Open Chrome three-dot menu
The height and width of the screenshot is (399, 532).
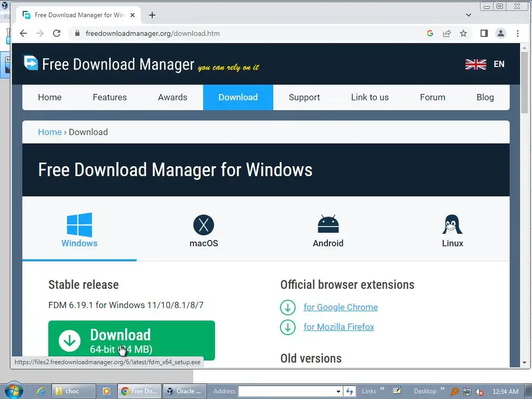click(x=517, y=33)
